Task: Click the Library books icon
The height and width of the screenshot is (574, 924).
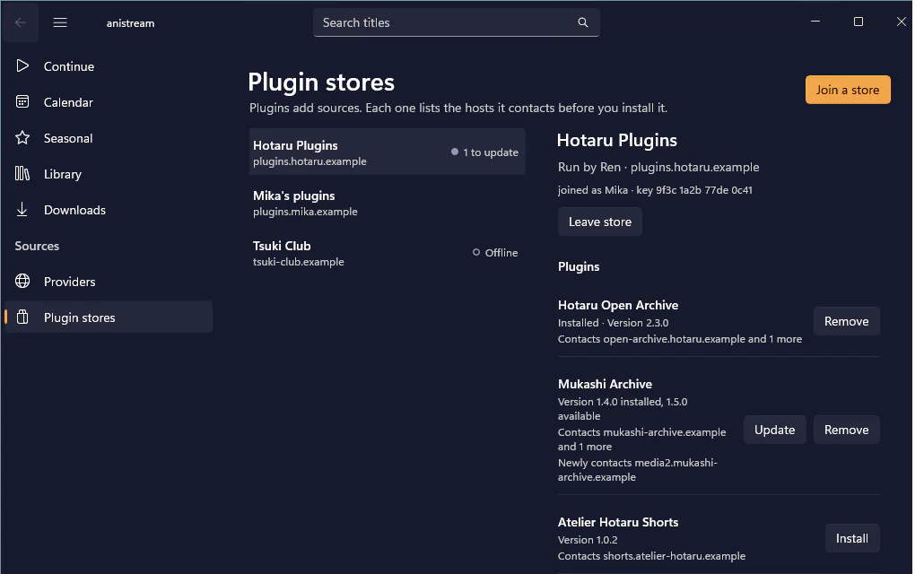Action: (22, 174)
